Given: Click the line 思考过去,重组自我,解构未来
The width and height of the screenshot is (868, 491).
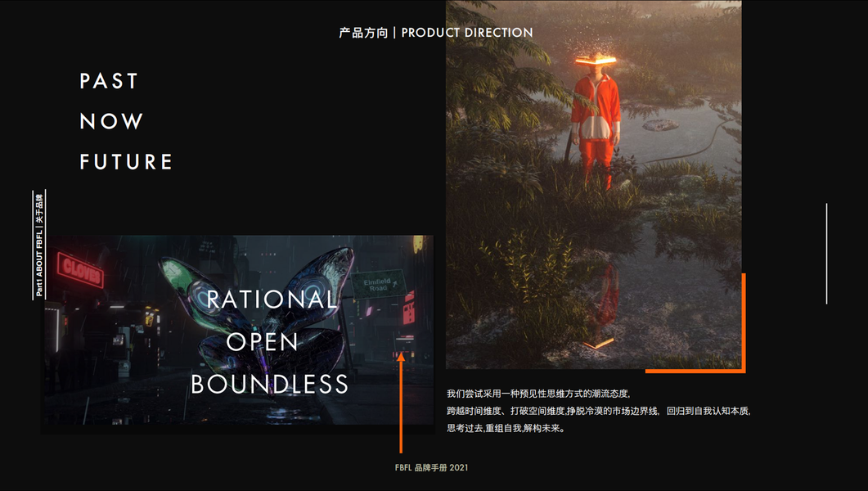Looking at the screenshot, I should point(506,428).
